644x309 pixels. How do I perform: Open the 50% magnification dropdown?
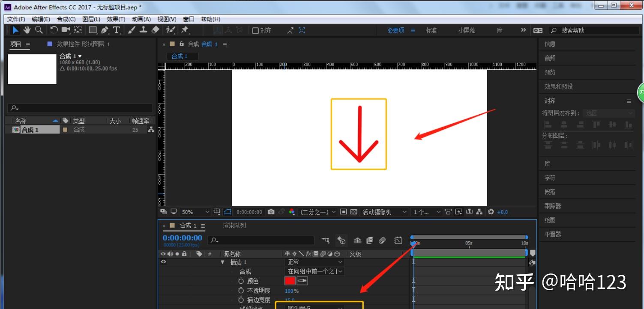click(196, 212)
